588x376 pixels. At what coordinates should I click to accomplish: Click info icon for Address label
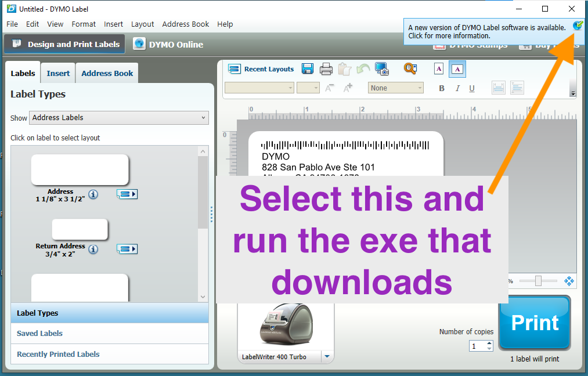point(93,194)
